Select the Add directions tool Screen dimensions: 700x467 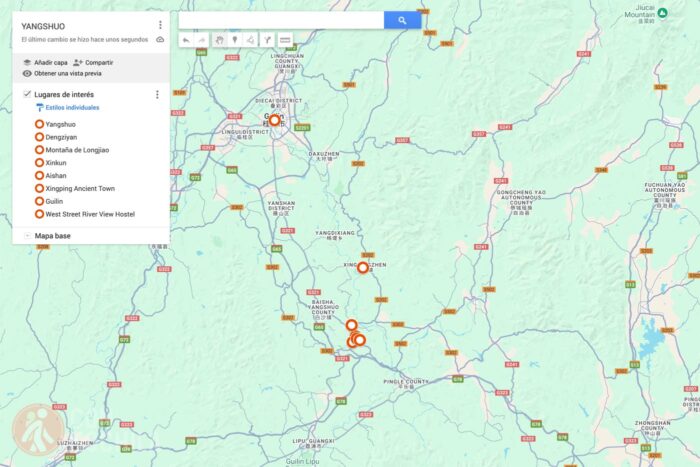click(x=267, y=40)
